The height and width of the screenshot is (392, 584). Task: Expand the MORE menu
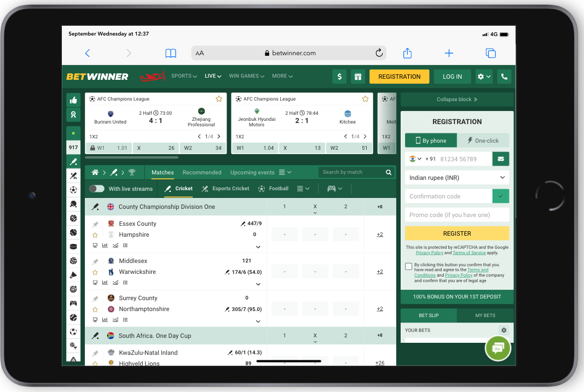coord(282,76)
